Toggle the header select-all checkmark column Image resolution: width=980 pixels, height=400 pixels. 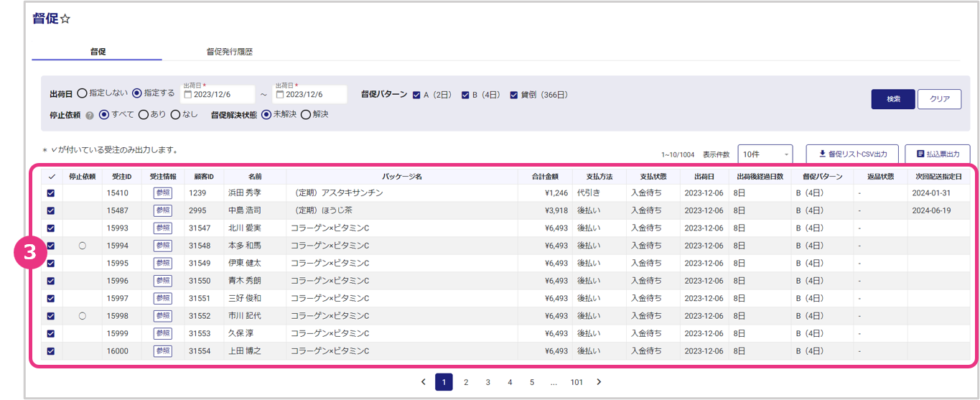point(50,177)
